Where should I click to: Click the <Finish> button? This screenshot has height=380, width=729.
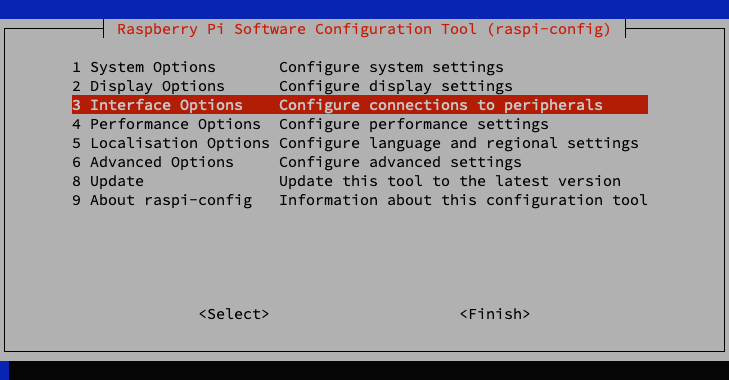pos(495,314)
